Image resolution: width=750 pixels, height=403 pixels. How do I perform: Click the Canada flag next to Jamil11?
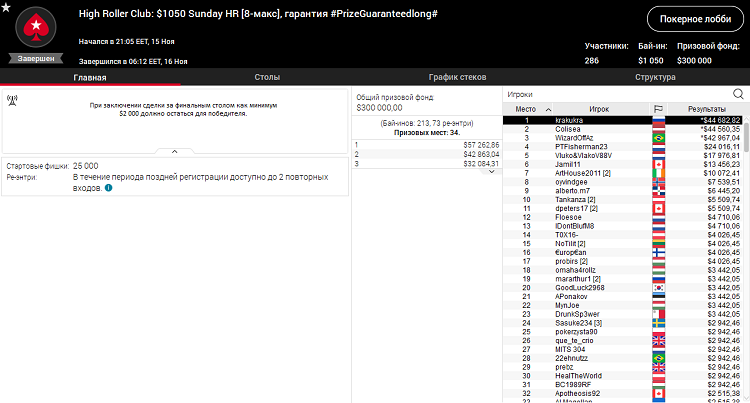658,164
